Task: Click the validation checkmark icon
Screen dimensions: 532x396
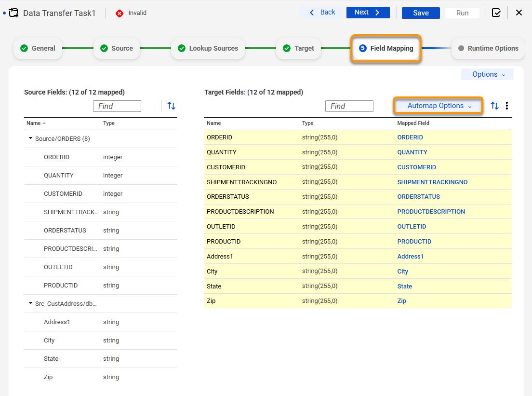Action: (496, 13)
